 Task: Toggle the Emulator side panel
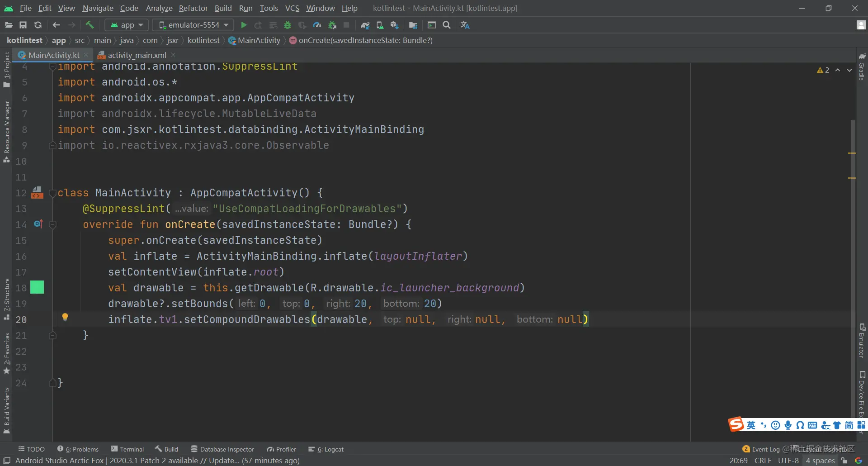(862, 341)
